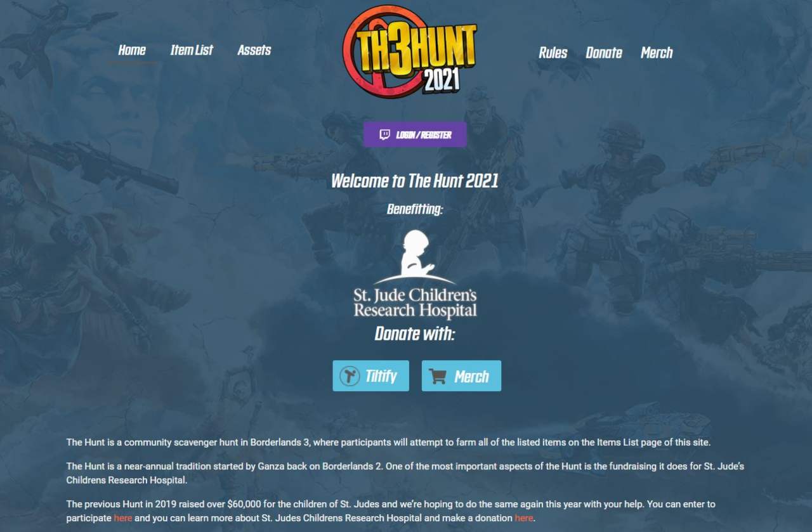Click the Twitch icon on the login button
The width and height of the screenshot is (812, 532).
(x=384, y=134)
